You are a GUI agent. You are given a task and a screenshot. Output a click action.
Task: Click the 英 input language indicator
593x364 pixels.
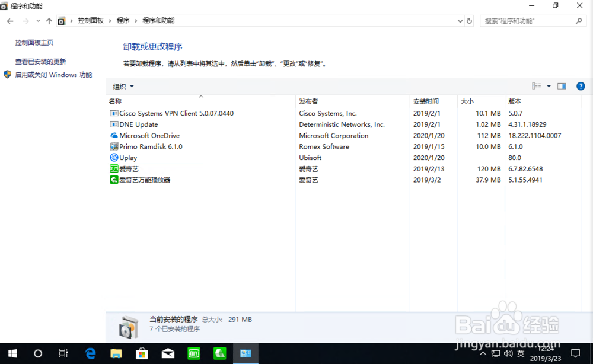pos(521,354)
